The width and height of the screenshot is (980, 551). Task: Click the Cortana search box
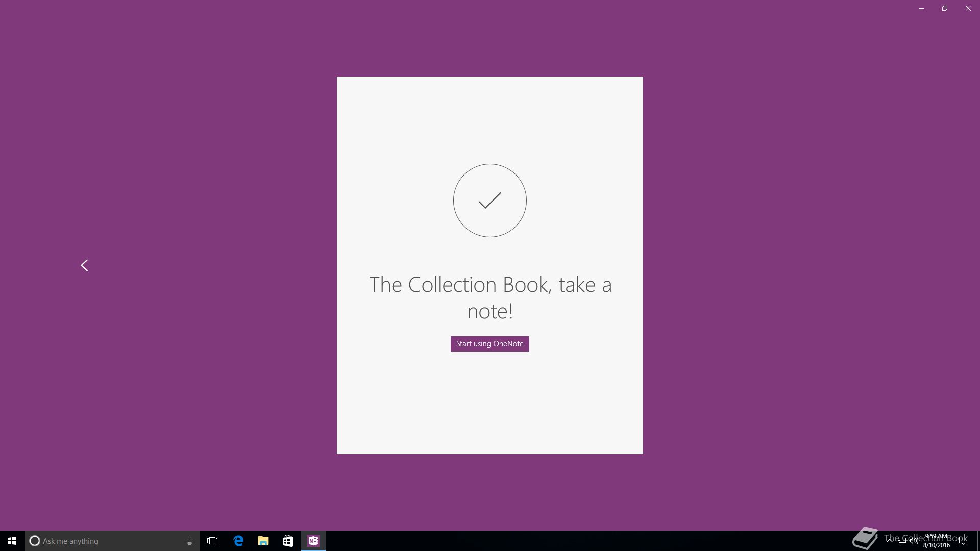coord(112,541)
